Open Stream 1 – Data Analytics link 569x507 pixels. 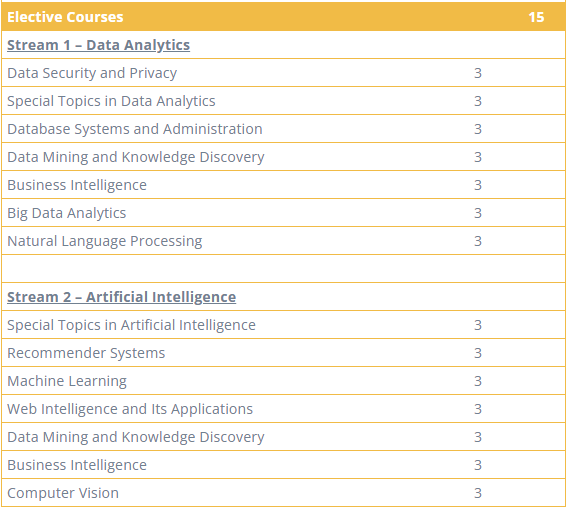(98, 45)
